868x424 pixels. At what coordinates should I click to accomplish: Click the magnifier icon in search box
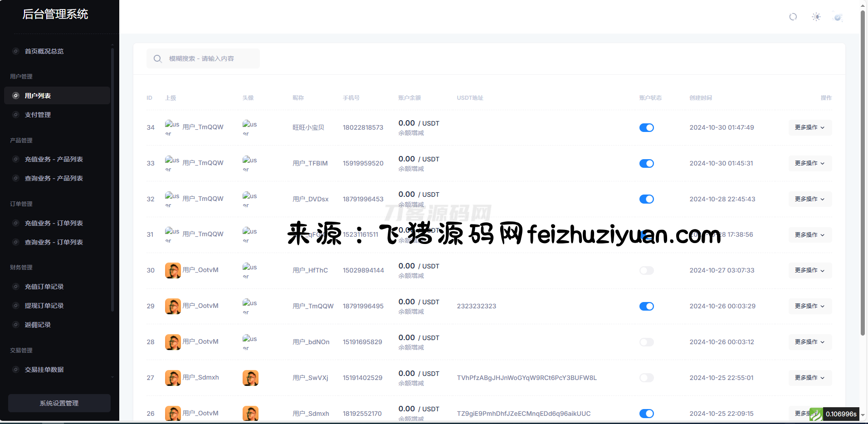tap(157, 58)
